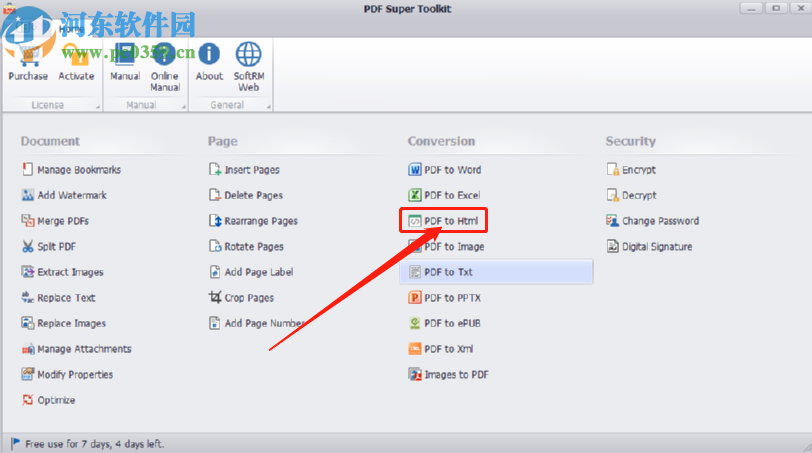Image resolution: width=812 pixels, height=453 pixels.
Task: Open Change Password tool
Action: point(653,221)
